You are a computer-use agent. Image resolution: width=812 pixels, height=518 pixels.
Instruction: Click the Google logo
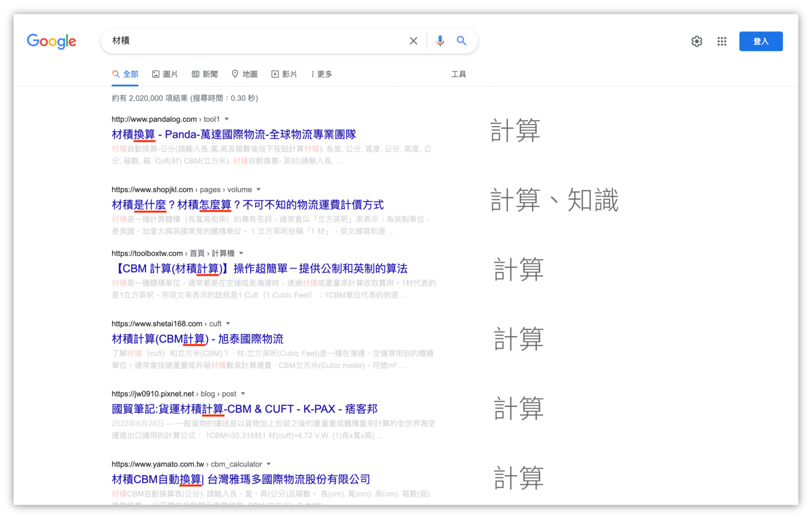pyautogui.click(x=51, y=41)
